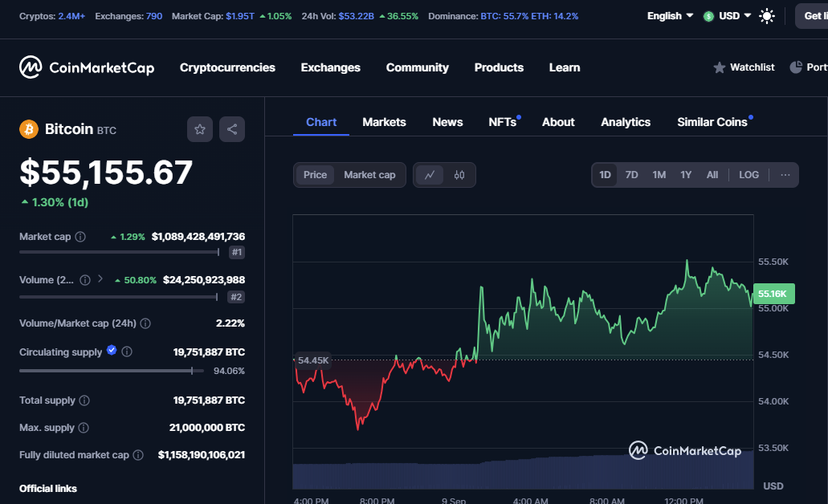Show Circulating supply info icon

click(x=127, y=352)
